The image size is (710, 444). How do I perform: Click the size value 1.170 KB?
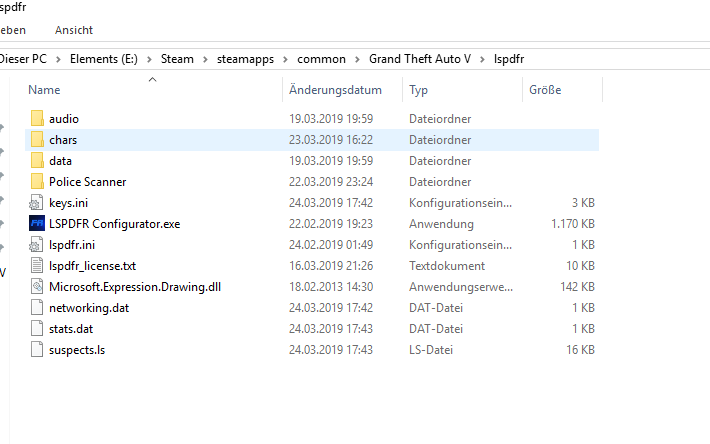(573, 224)
